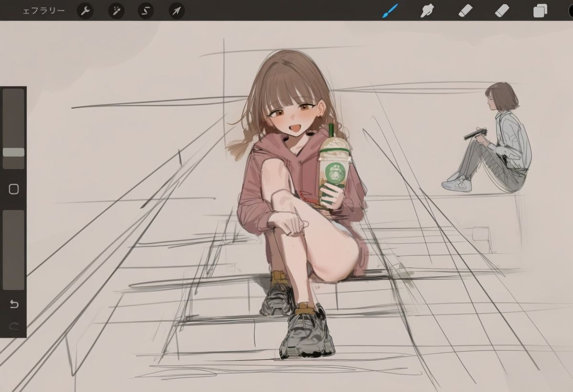The height and width of the screenshot is (392, 573).
Task: Click the eraser icon beside the Layers icon
Action: click(502, 10)
